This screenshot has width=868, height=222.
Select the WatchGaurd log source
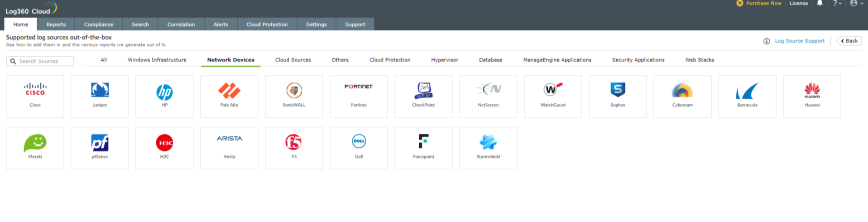(553, 97)
